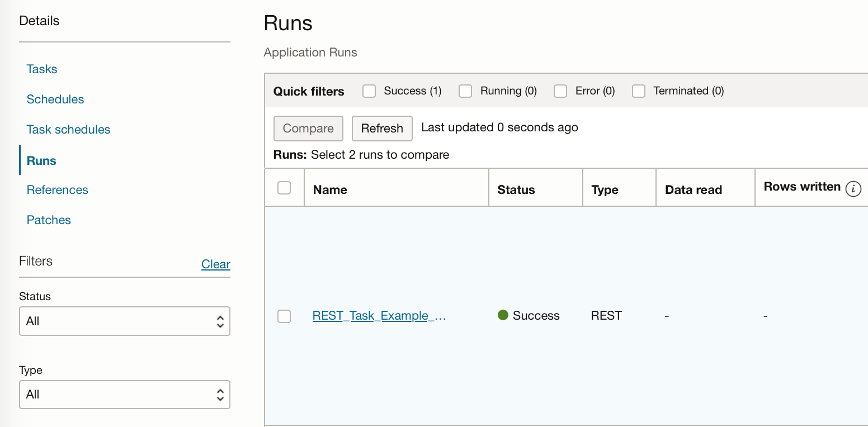This screenshot has height=427, width=868.
Task: Navigate to the Schedules section
Action: (55, 99)
